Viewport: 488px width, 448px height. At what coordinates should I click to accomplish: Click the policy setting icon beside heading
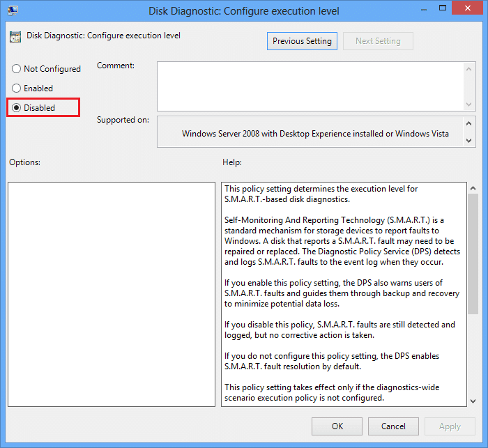[x=15, y=36]
